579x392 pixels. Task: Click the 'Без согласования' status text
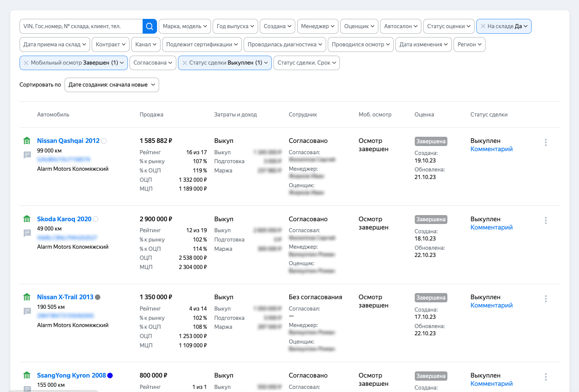point(315,297)
